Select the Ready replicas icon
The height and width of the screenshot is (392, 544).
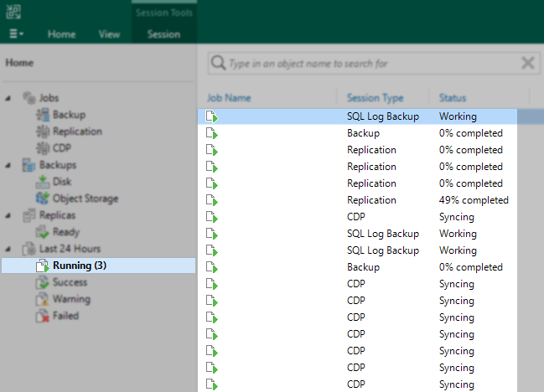click(x=43, y=232)
